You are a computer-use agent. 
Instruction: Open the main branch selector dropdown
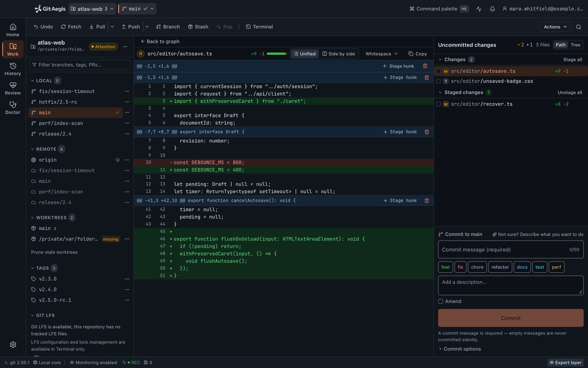click(138, 9)
